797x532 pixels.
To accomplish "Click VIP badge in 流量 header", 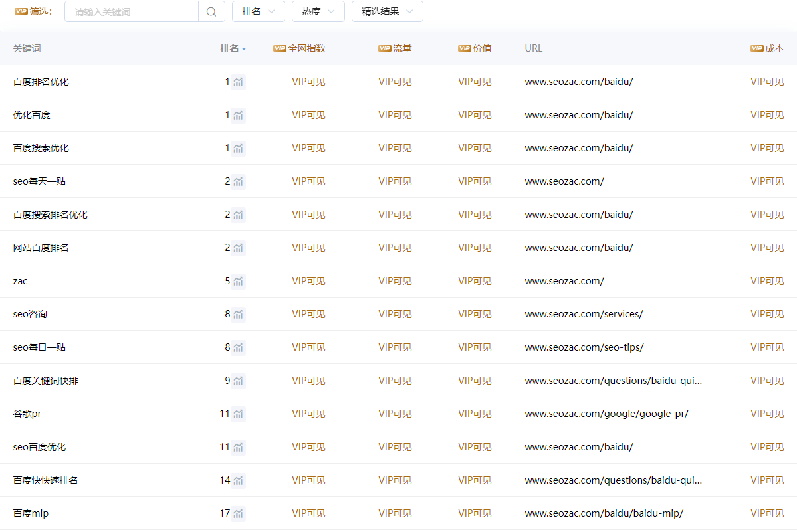I will [x=385, y=48].
